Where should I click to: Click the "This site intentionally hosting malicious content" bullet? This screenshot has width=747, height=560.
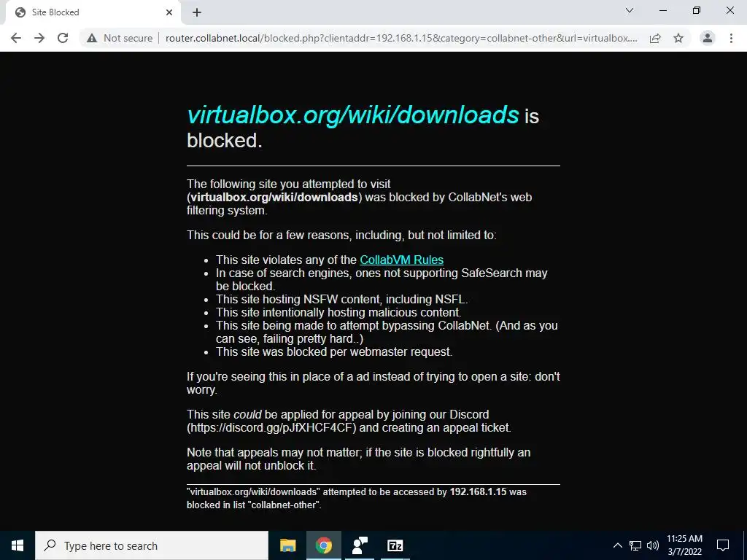(x=338, y=312)
